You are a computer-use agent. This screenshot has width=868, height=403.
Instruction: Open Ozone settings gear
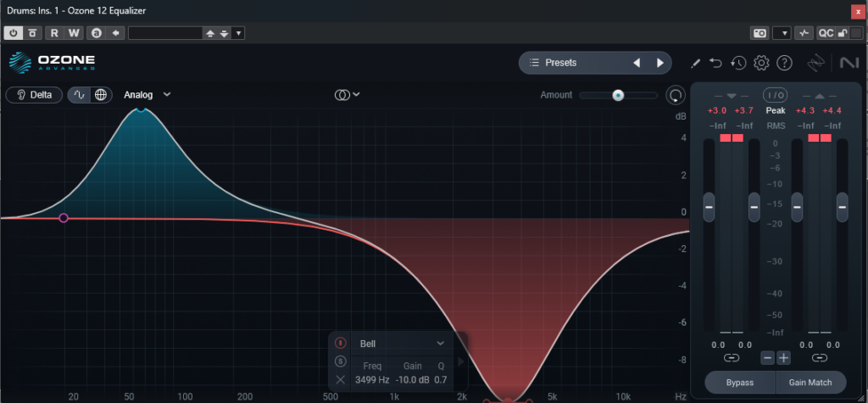pyautogui.click(x=762, y=63)
